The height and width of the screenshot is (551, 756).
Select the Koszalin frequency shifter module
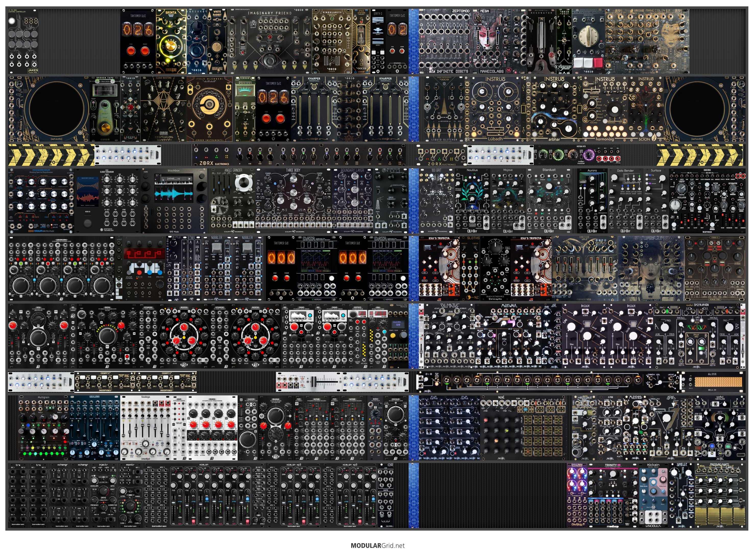(396, 428)
